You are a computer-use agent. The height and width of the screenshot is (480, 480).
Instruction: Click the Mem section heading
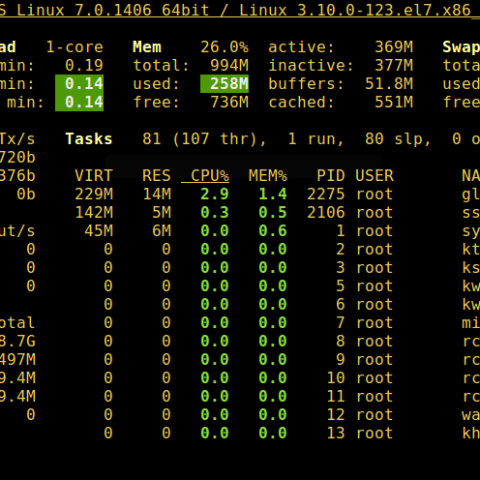pyautogui.click(x=147, y=47)
